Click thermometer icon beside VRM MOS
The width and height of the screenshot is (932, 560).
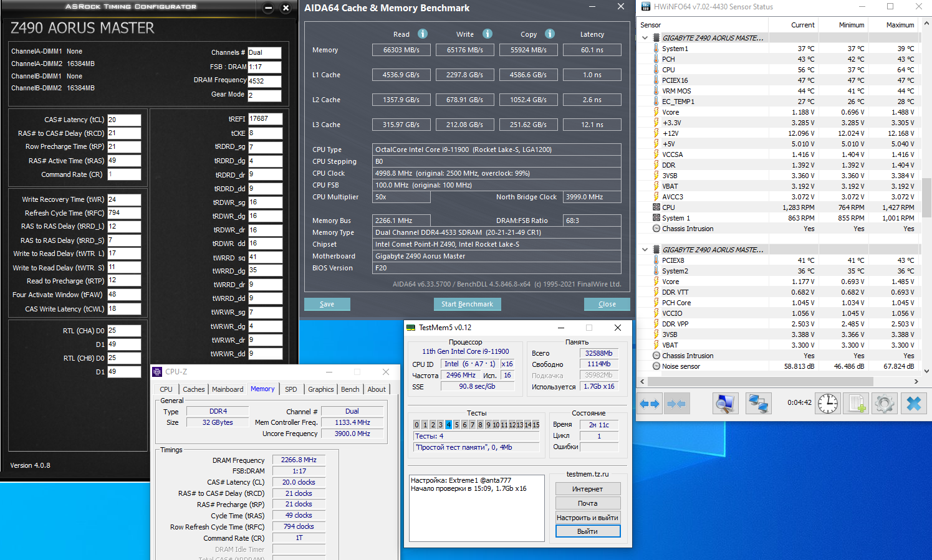[x=656, y=91]
